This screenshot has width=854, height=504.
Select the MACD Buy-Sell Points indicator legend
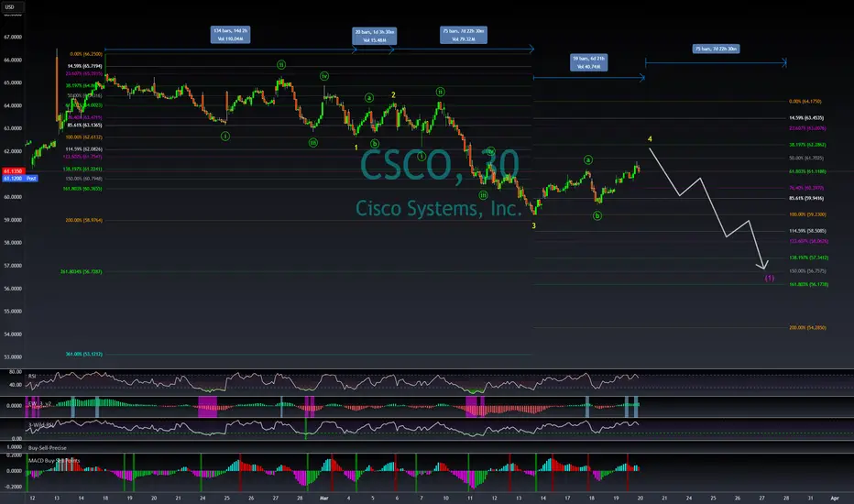click(x=54, y=460)
